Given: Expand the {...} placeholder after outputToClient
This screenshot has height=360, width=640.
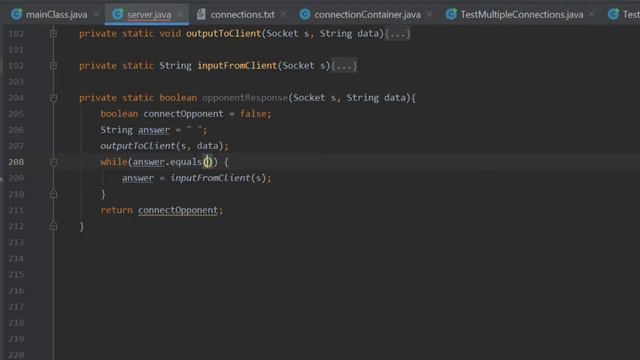Looking at the screenshot, I should tap(398, 34).
